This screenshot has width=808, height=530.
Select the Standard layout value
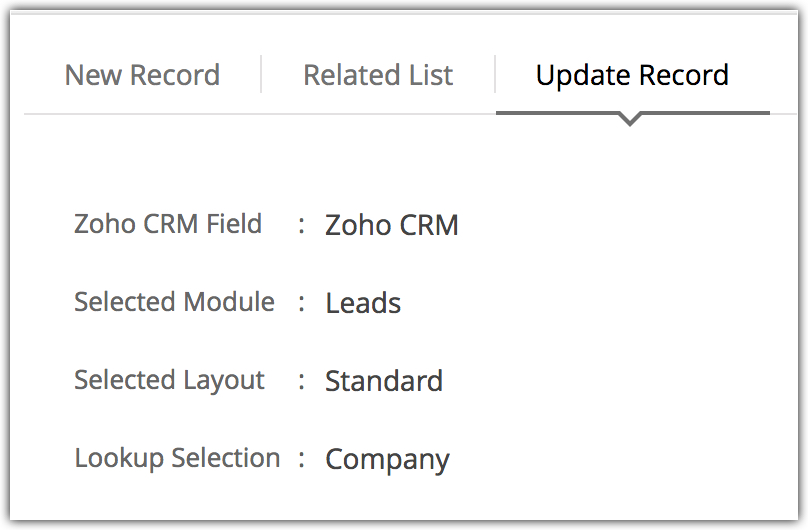point(384,381)
